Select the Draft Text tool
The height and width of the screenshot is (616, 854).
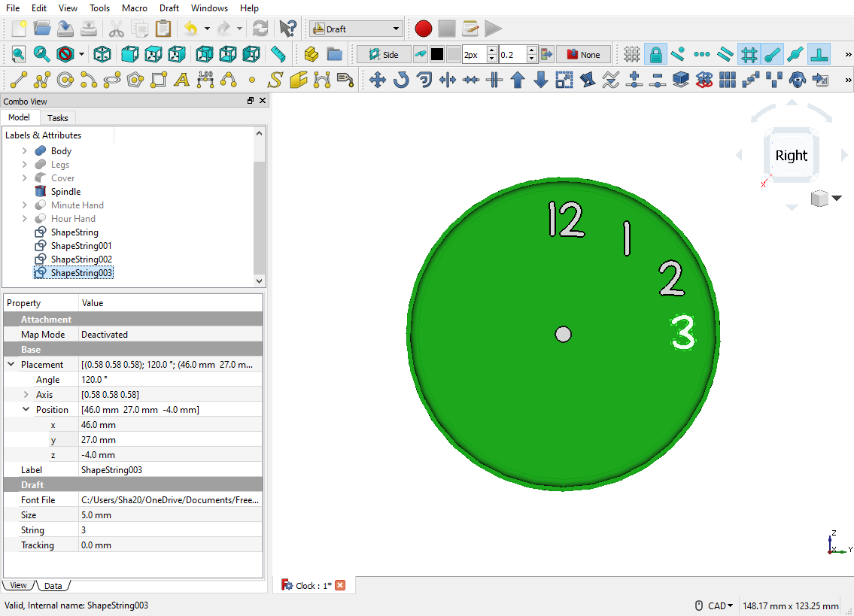pyautogui.click(x=182, y=80)
